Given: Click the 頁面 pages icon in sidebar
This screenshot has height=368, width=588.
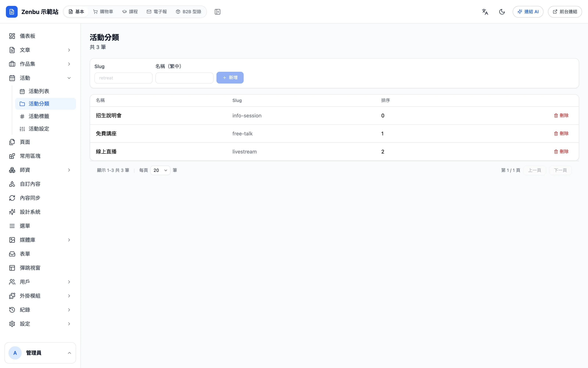Looking at the screenshot, I should coord(12,142).
